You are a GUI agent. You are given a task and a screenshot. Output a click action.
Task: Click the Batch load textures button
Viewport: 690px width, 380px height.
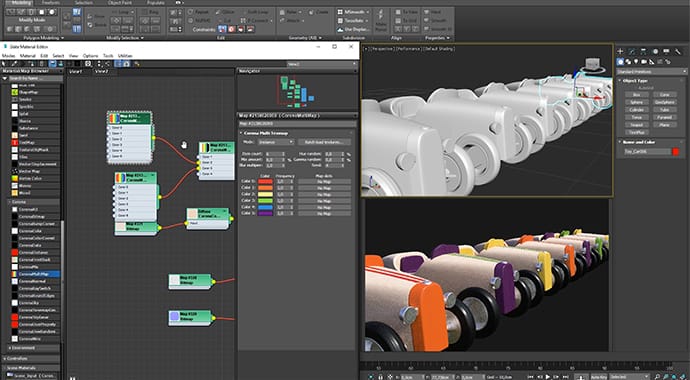(x=325, y=142)
